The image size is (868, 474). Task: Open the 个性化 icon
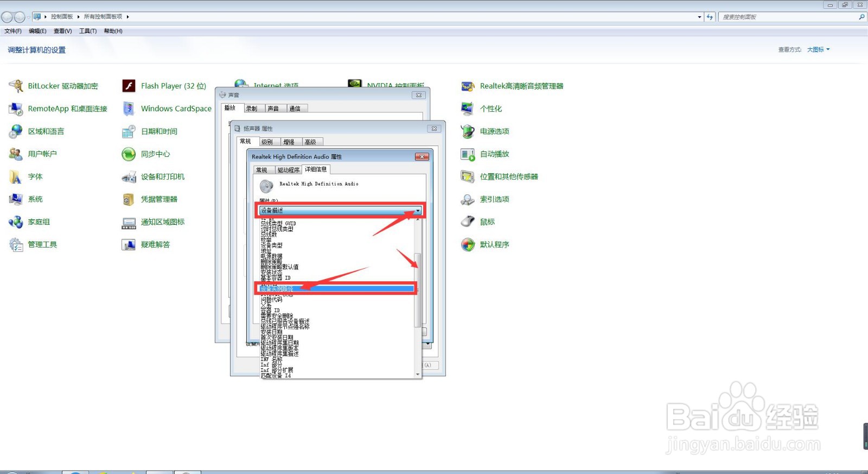[x=468, y=109]
